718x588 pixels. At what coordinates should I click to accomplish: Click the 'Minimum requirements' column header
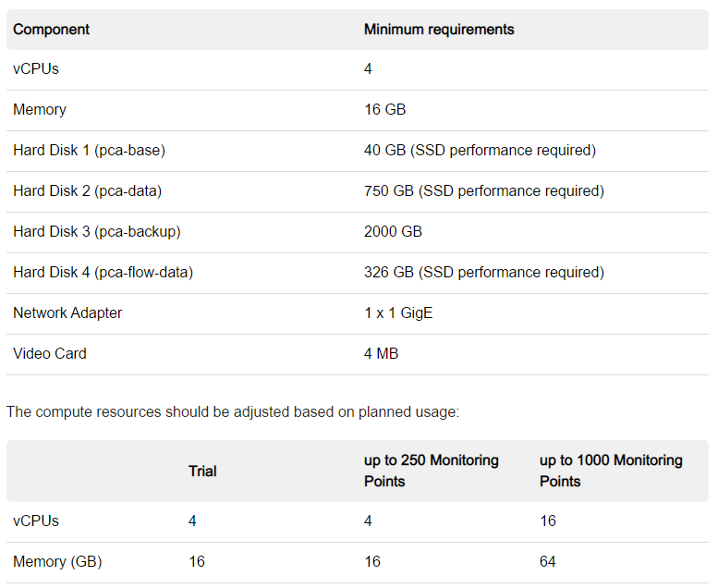pyautogui.click(x=439, y=30)
